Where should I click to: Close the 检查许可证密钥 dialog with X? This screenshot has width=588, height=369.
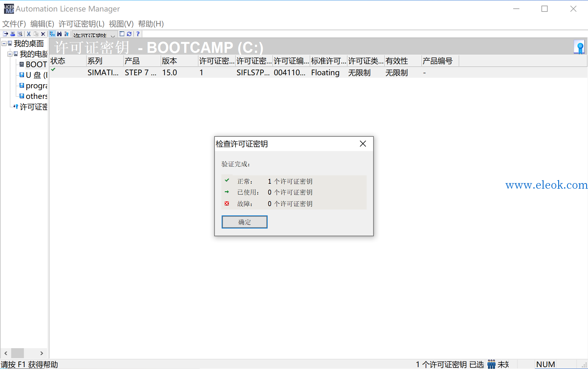click(x=363, y=144)
